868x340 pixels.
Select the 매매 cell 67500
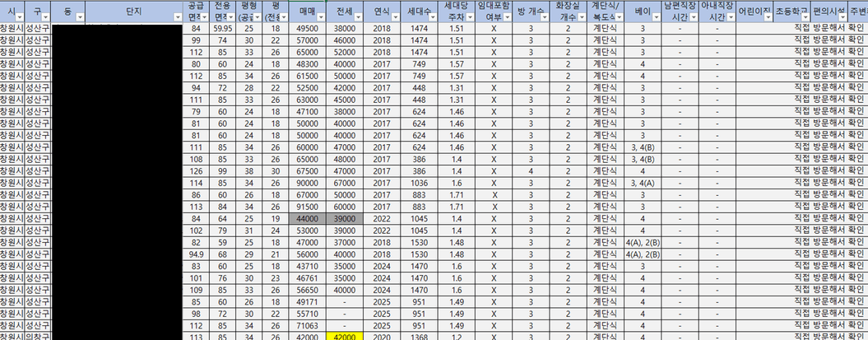308,171
